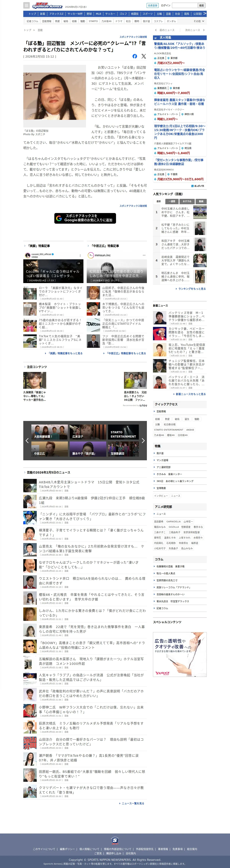The height and width of the screenshot is (868, 230).
Task: Open 芸能 in main navigation
Action: click(168, 14)
